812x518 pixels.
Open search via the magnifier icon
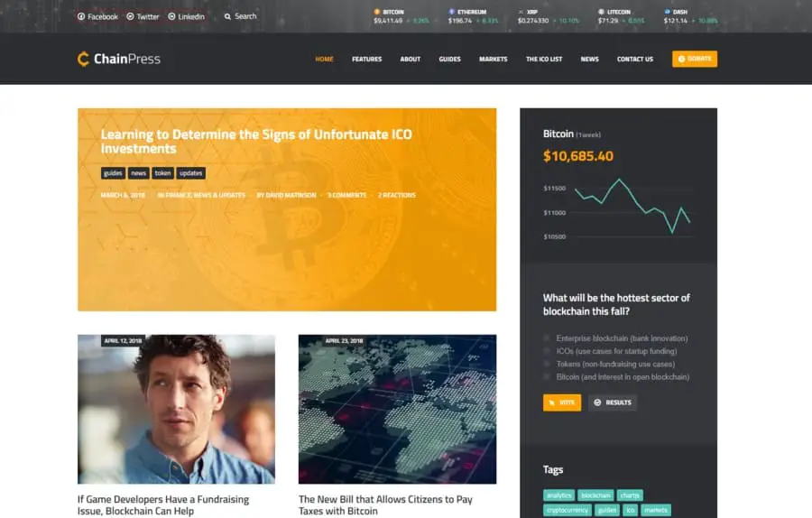(227, 16)
